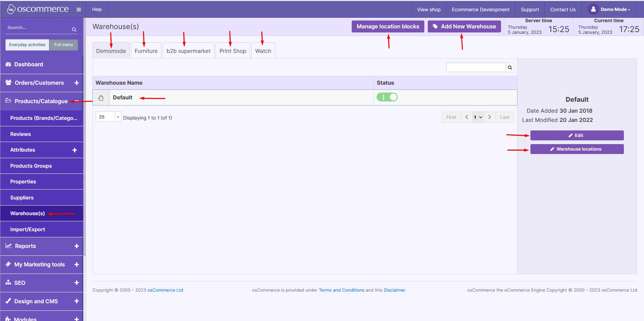Click the warehouse table search magnifier icon
Image resolution: width=644 pixels, height=321 pixels.
coord(510,68)
